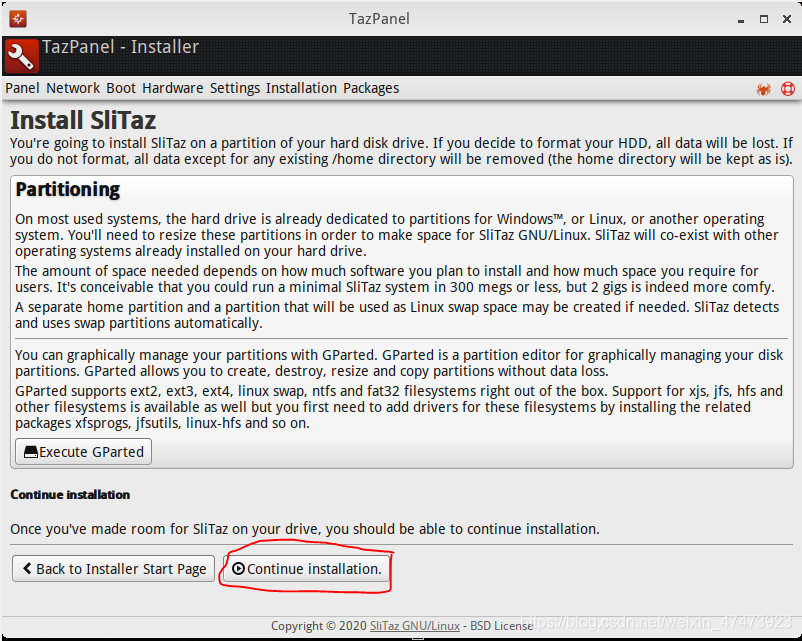Image resolution: width=802 pixels, height=641 pixels.
Task: Open the Panel menu
Action: pyautogui.click(x=23, y=88)
